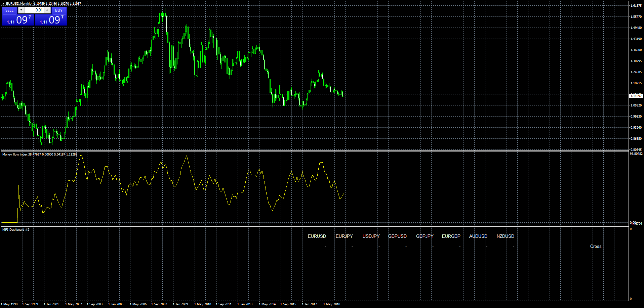Click the 0.86950 price scale label
The height and width of the screenshot is (308, 644).
636,139
